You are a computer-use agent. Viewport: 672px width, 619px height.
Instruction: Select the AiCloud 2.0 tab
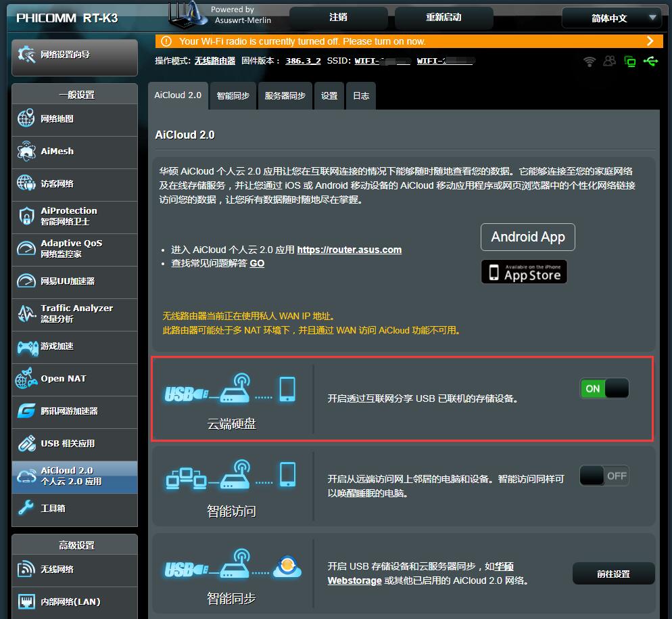click(x=178, y=95)
